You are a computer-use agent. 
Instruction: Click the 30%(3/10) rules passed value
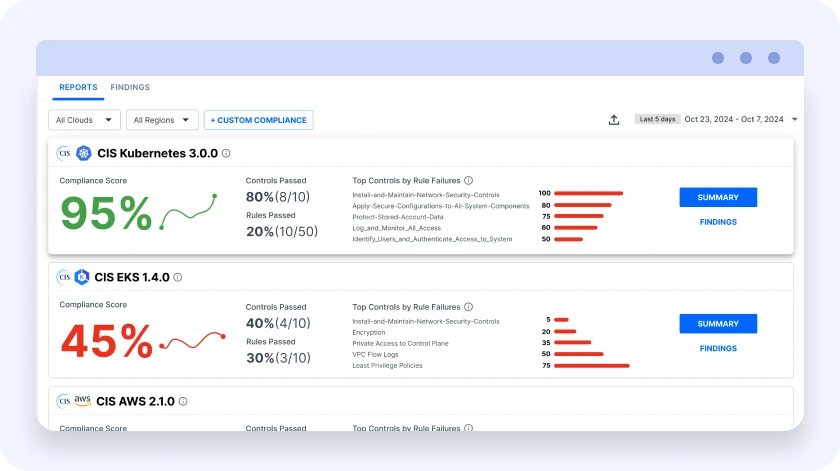coord(279,358)
